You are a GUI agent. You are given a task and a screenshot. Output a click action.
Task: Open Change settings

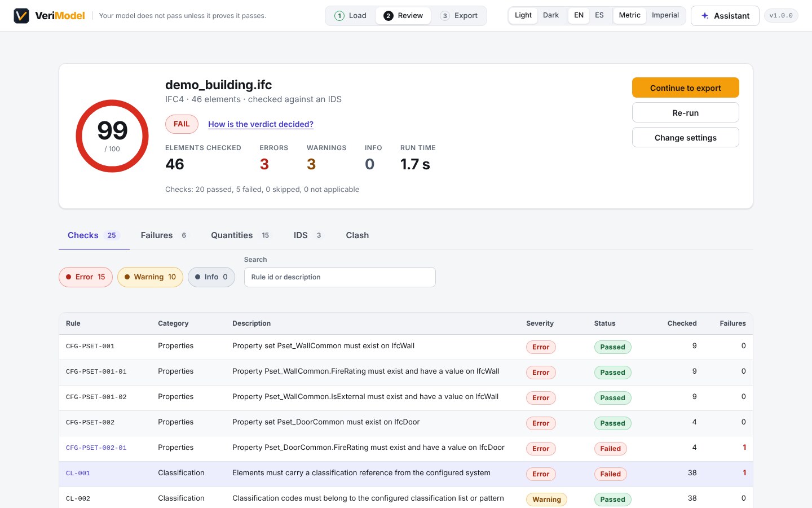685,137
